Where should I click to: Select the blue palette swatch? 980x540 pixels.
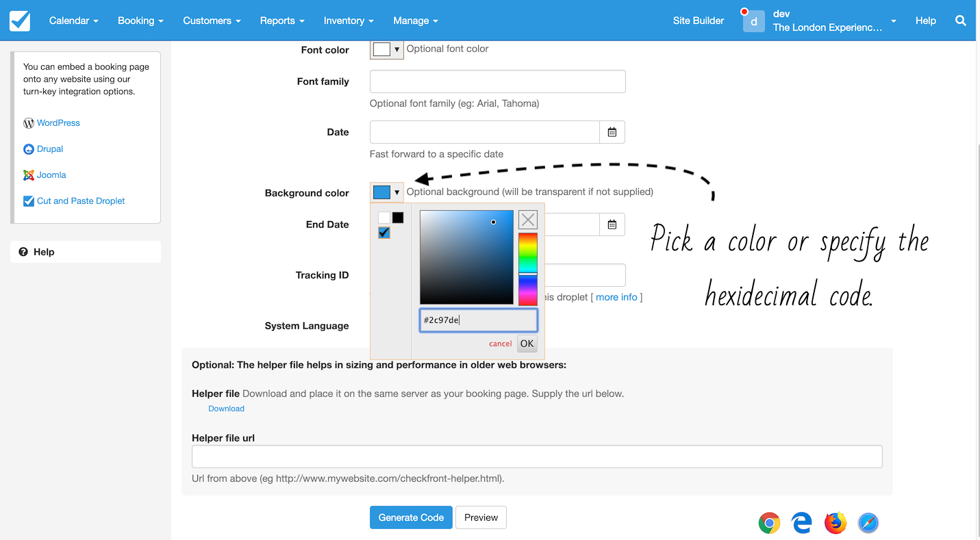pos(384,233)
